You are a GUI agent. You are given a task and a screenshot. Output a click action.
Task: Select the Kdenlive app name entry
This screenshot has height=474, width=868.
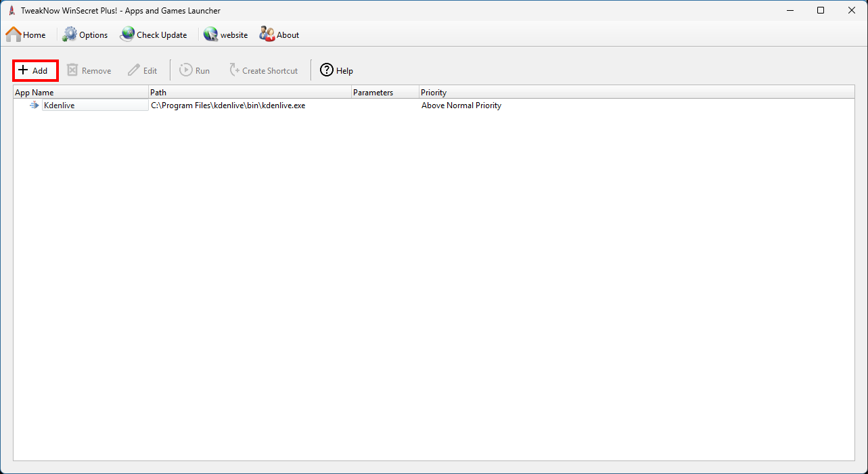pos(60,105)
